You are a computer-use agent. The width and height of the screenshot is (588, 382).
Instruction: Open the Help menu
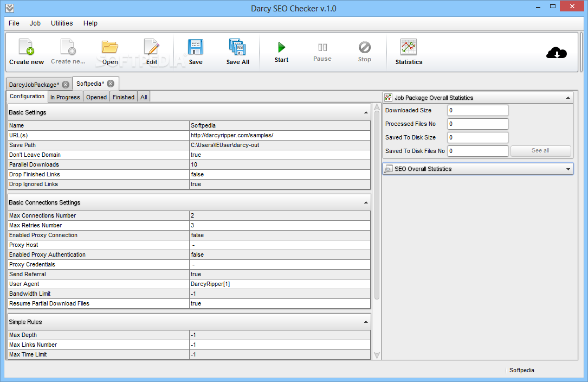[x=91, y=23]
